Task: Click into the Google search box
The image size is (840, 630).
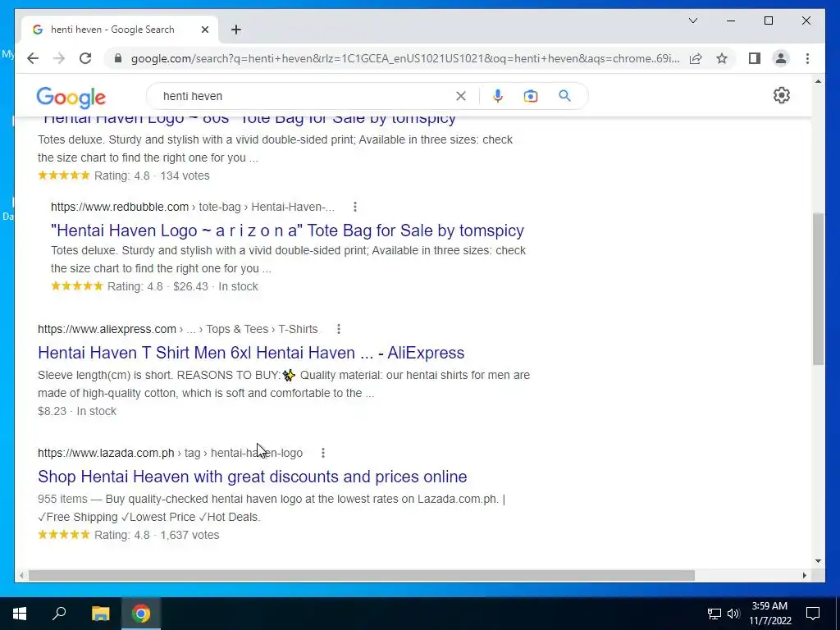Action: click(x=305, y=96)
